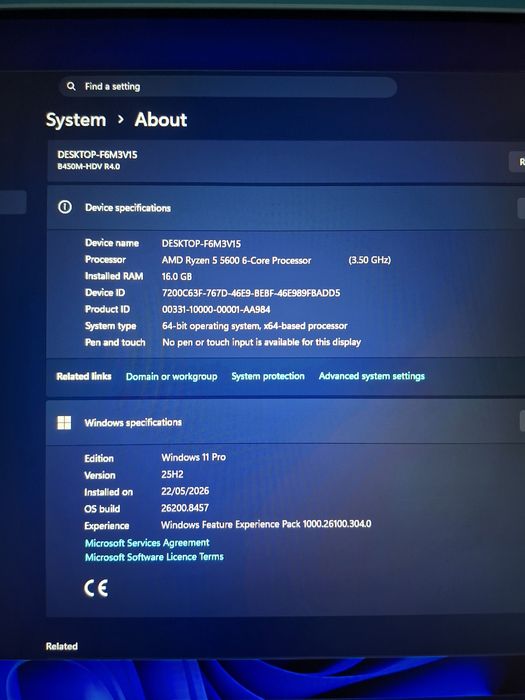Select motherboard model B450M-HDV R4.0

tap(88, 167)
